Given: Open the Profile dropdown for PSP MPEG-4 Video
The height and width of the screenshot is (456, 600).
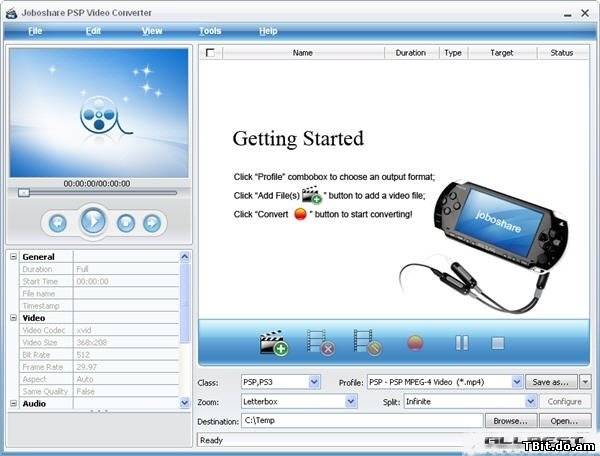Looking at the screenshot, I should coord(517,382).
